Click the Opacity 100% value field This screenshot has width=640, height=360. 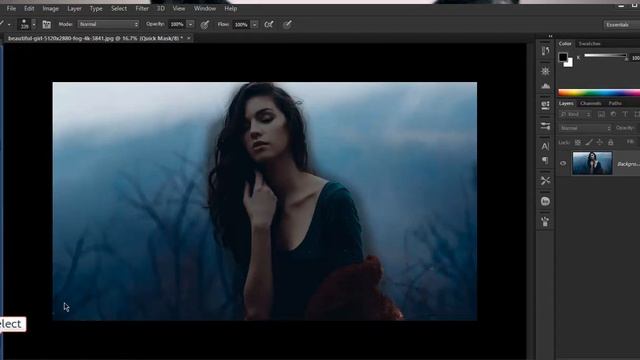click(x=177, y=24)
